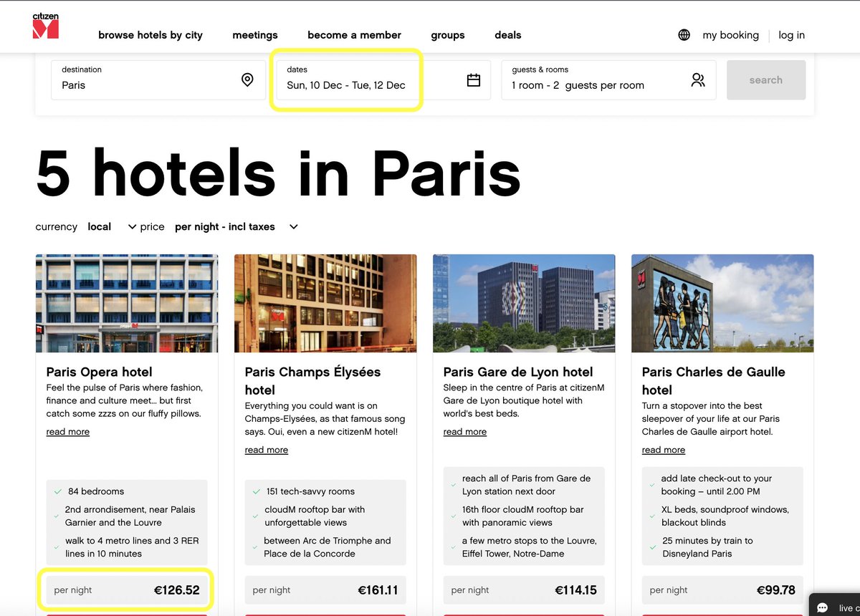Click 'XL beds, soundproof windows, blackout blinds' text
The height and width of the screenshot is (616, 860).
[x=725, y=516]
